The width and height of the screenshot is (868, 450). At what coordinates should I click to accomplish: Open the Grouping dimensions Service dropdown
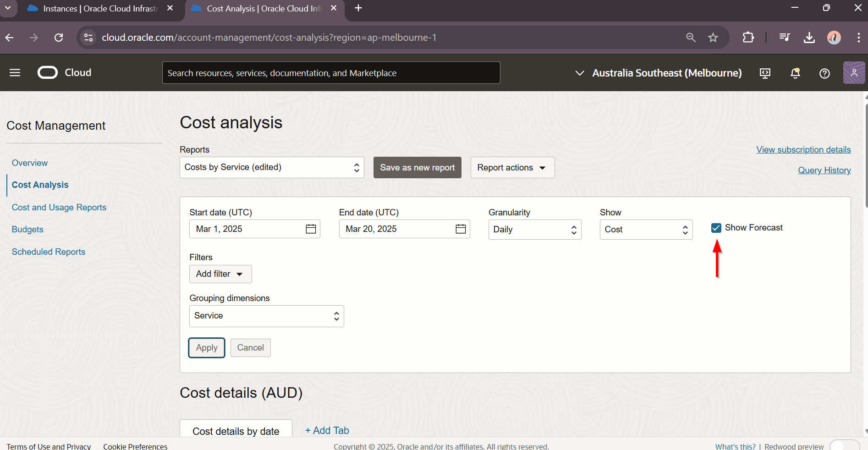point(266,316)
